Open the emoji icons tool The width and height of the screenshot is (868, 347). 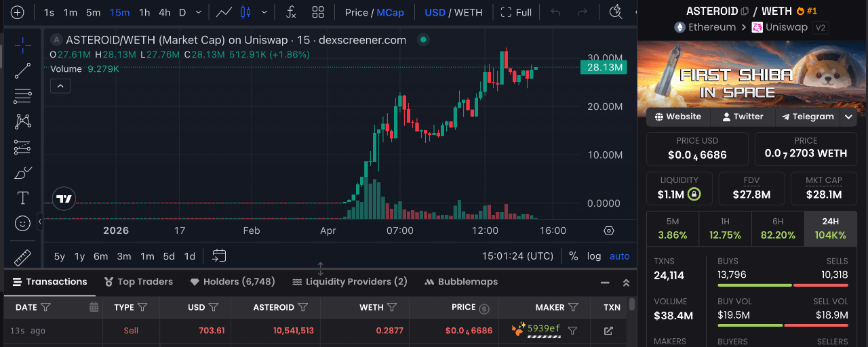pos(22,223)
